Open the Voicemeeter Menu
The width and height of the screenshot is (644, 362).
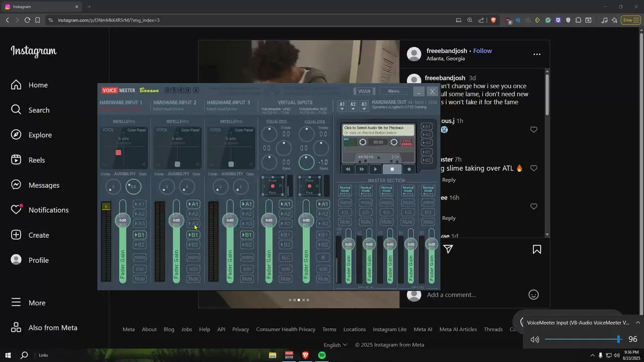pyautogui.click(x=393, y=91)
